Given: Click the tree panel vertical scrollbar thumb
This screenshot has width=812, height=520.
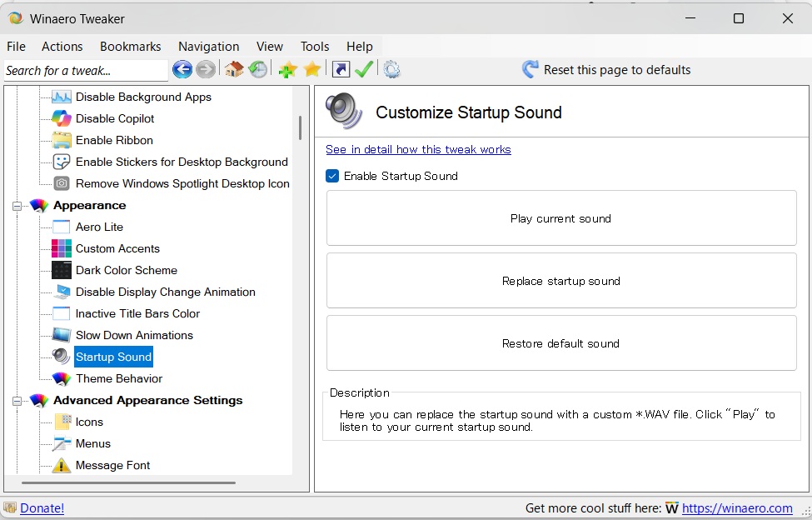Looking at the screenshot, I should [300, 127].
